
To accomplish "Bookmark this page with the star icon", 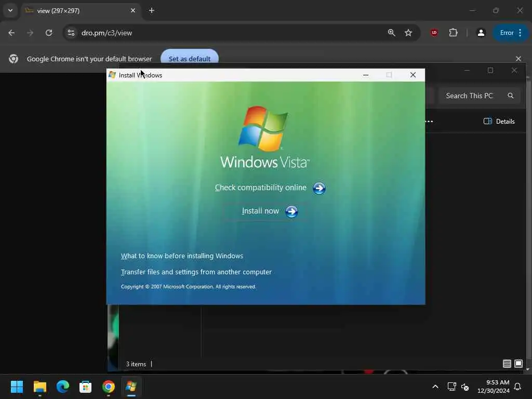I will point(408,33).
